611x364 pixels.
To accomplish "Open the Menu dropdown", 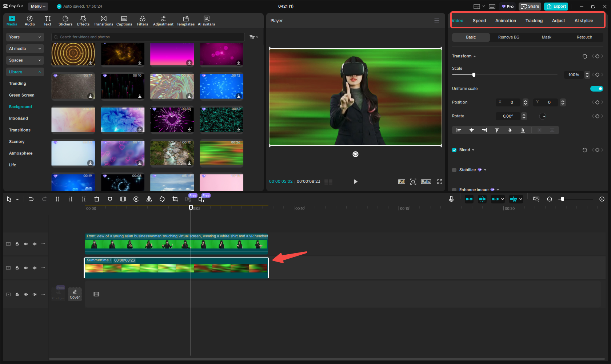I will point(38,6).
